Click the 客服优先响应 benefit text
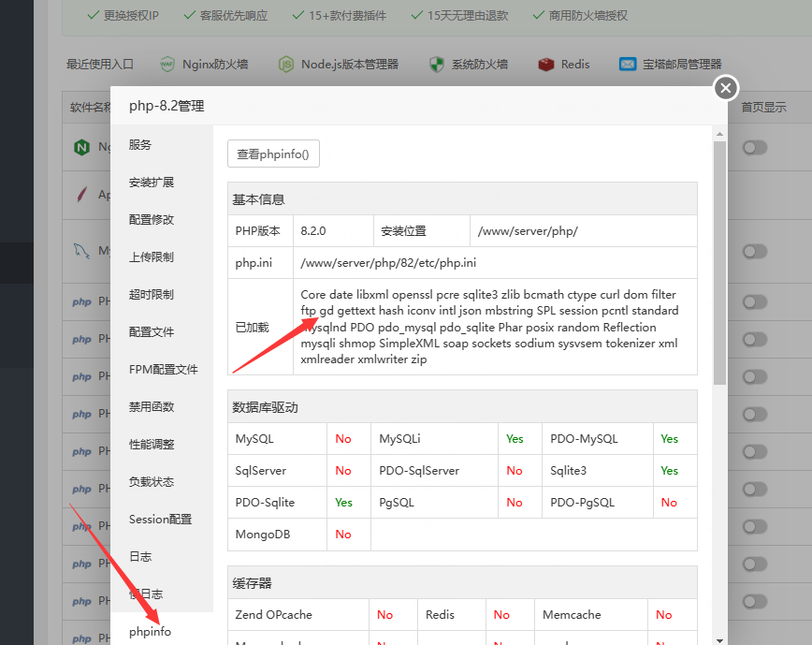 coord(234,16)
